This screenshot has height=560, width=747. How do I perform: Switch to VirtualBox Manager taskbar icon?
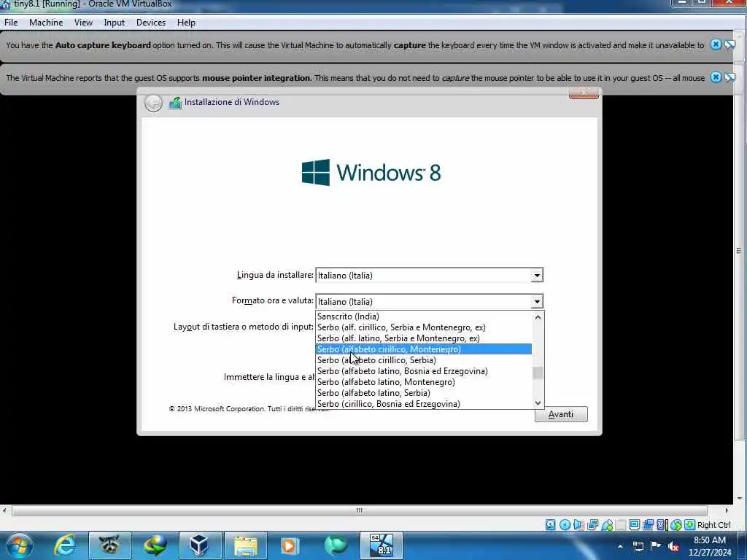200,545
